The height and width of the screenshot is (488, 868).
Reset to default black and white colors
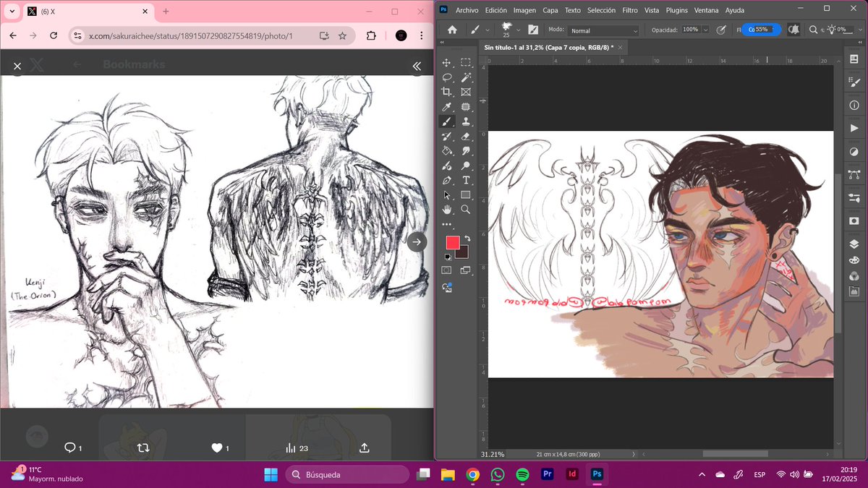coord(447,257)
